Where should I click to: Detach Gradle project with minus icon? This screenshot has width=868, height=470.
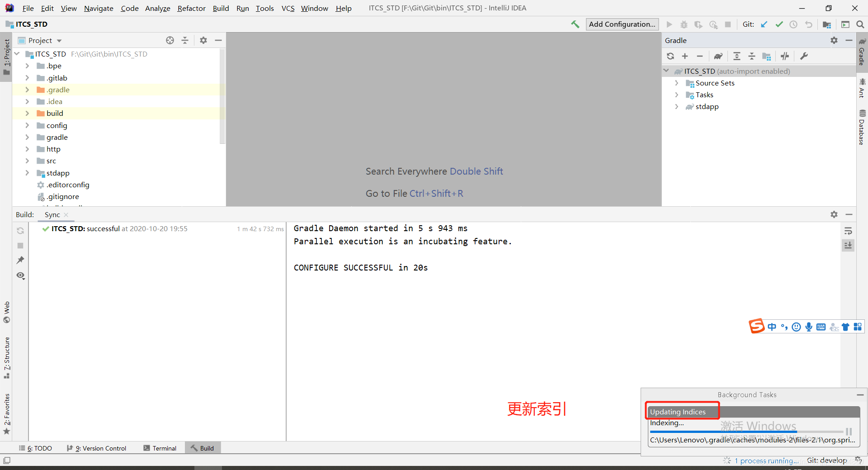(x=700, y=56)
